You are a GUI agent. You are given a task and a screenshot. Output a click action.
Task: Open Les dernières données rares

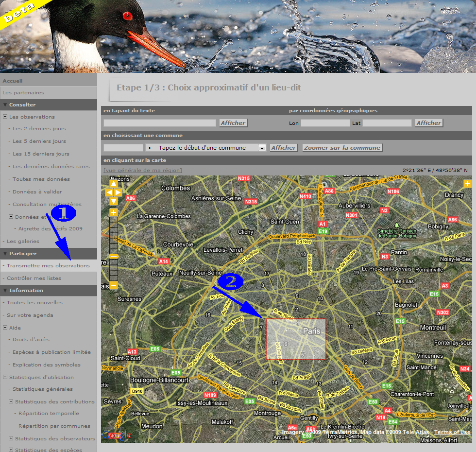(51, 166)
